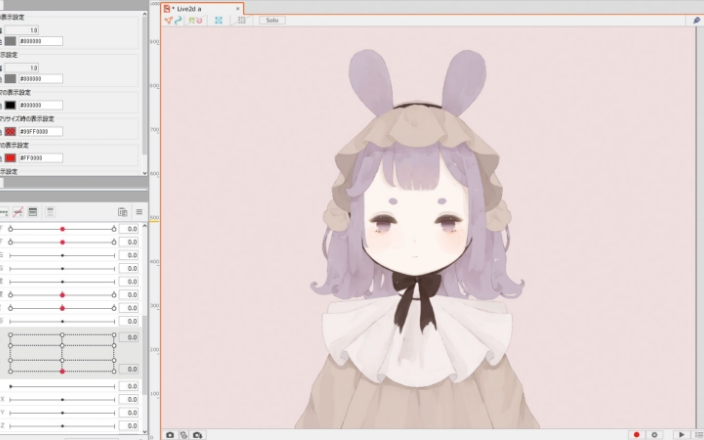
Task: Open the upper gray color swatch
Action: point(10,41)
